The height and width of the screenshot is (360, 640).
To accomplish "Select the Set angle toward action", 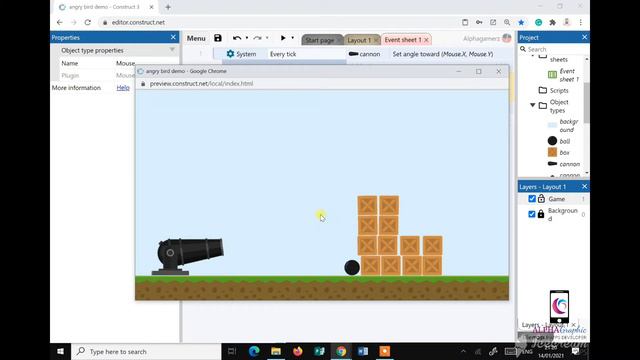I will coord(442,54).
